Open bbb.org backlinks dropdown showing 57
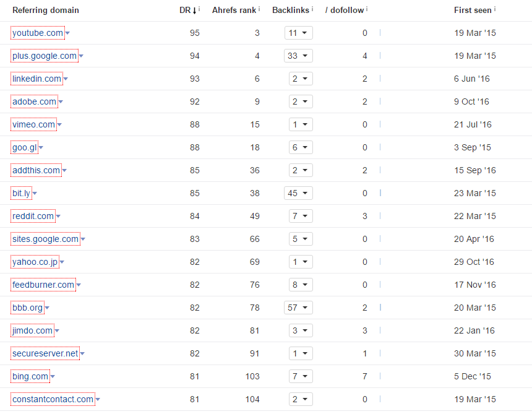This screenshot has width=532, height=414. coord(298,308)
